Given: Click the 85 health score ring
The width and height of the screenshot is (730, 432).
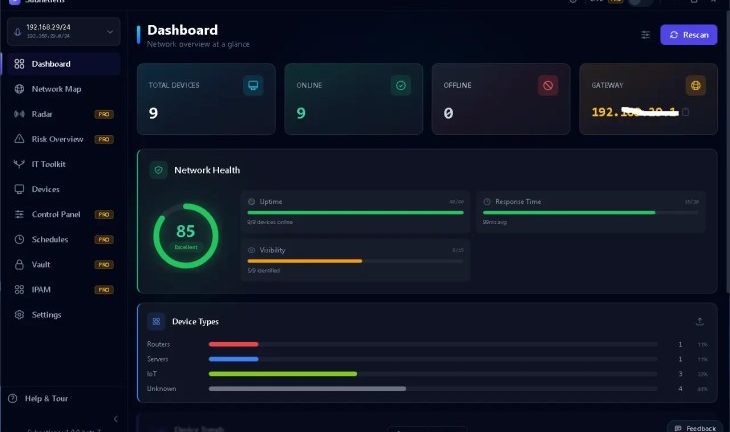Looking at the screenshot, I should pos(186,236).
